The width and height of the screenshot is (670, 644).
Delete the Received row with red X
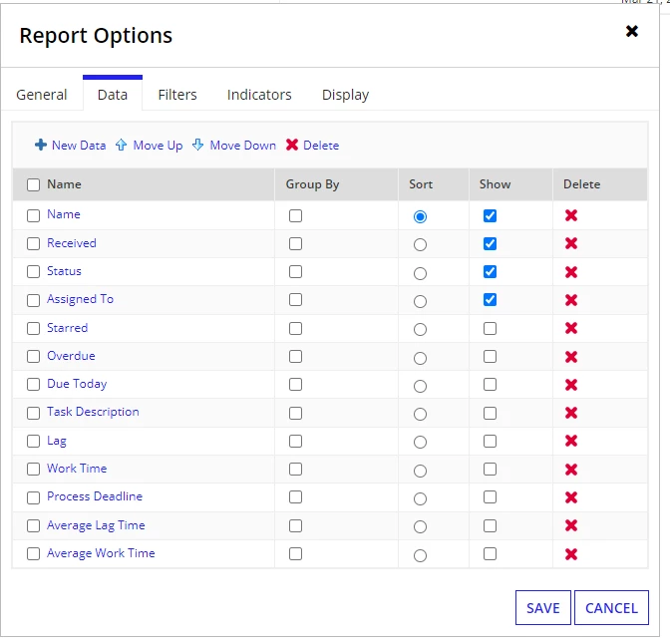coord(571,243)
